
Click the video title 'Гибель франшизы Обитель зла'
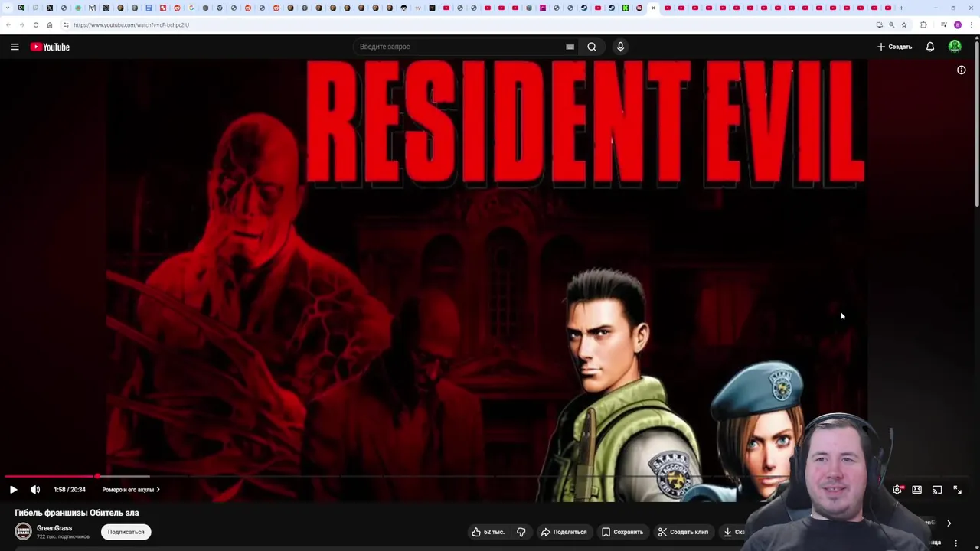[77, 513]
